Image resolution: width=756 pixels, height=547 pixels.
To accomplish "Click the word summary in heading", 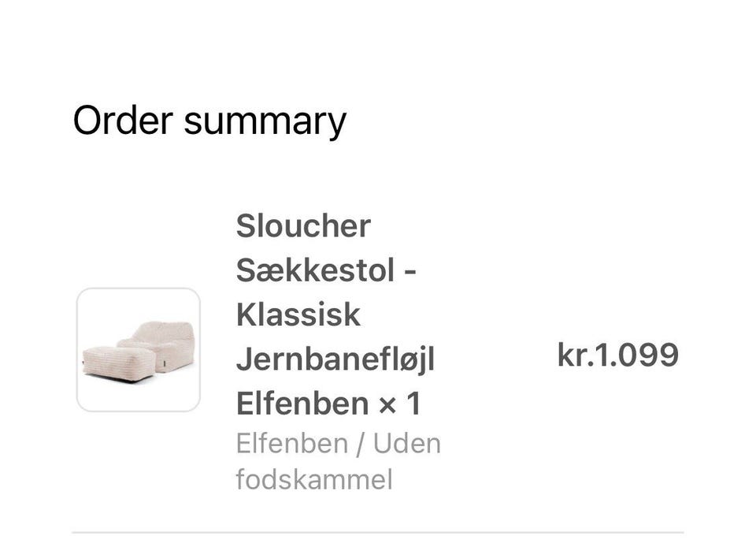I will 265,122.
